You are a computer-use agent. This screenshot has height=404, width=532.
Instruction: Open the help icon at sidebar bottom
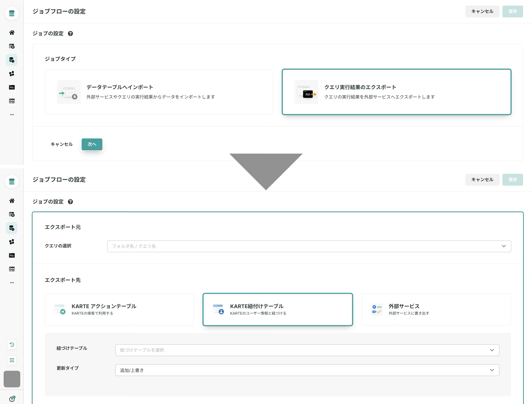point(12,399)
